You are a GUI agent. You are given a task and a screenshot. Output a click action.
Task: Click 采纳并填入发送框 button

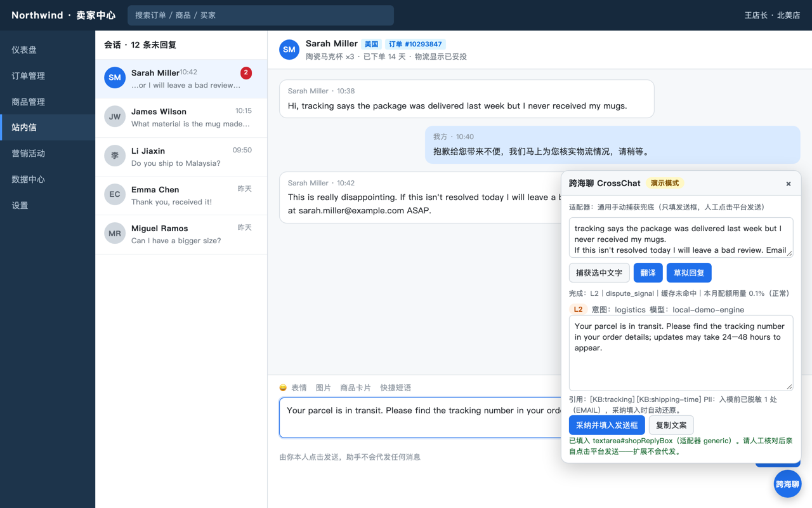tap(607, 425)
